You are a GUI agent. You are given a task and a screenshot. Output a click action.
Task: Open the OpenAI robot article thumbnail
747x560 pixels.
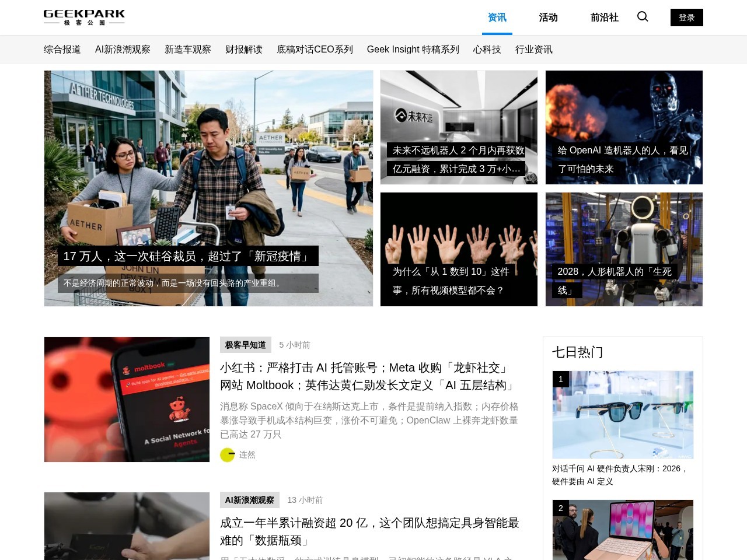pos(624,127)
